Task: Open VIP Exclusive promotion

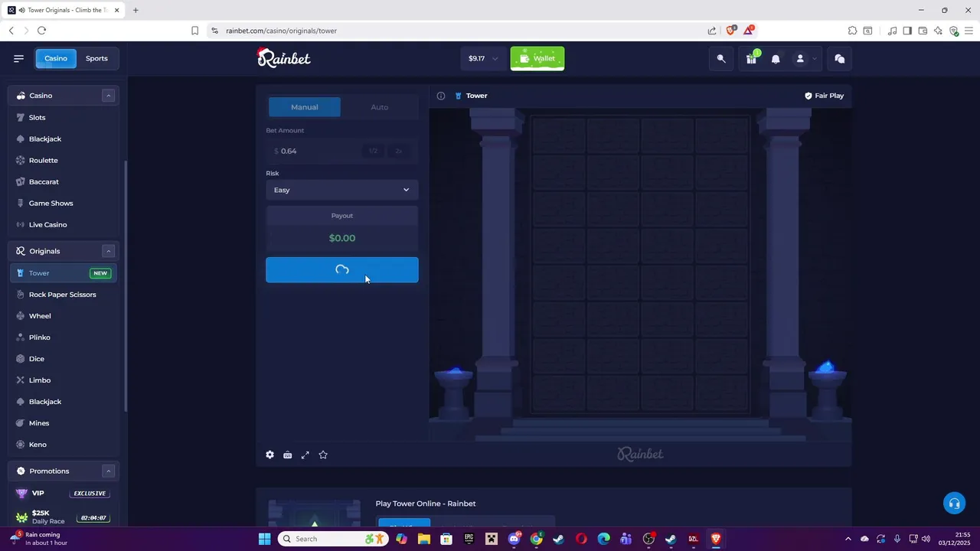Action: (64, 494)
